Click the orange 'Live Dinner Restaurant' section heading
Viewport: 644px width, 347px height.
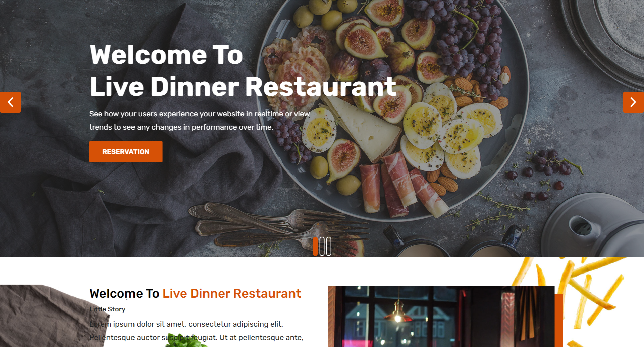[232, 294]
